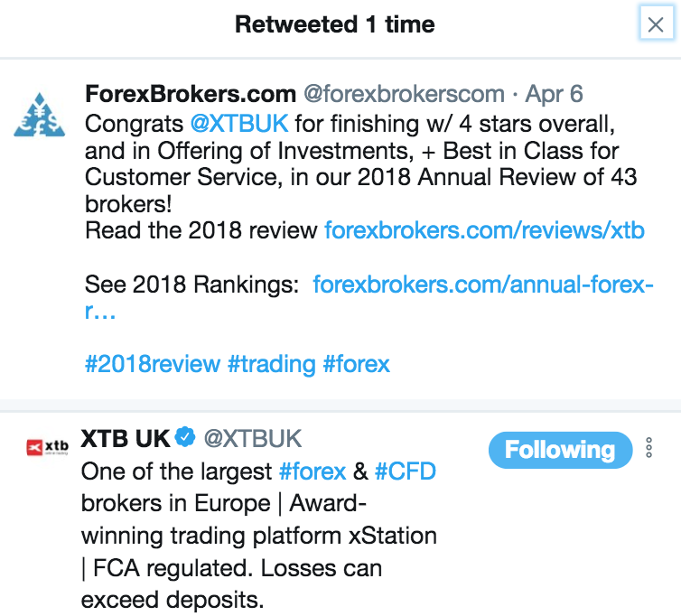
Task: Click the #2018review hashtag
Action: click(153, 364)
